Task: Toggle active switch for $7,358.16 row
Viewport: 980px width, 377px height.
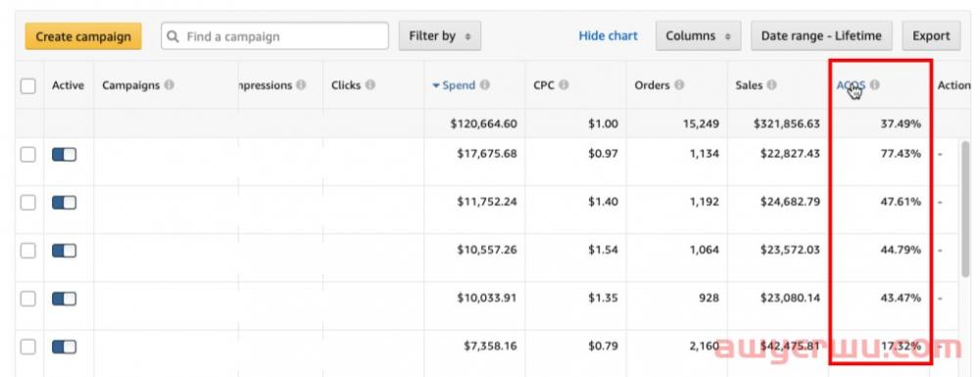Action: pyautogui.click(x=64, y=347)
